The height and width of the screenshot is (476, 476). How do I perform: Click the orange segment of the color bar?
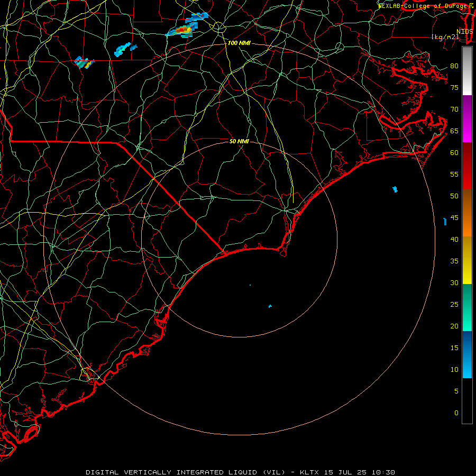(x=467, y=213)
